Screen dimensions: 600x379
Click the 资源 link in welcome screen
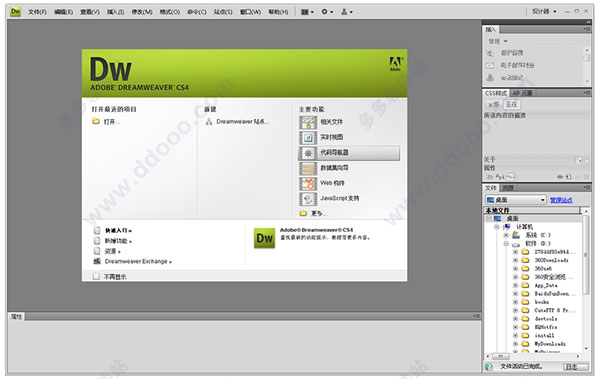pyautogui.click(x=112, y=251)
